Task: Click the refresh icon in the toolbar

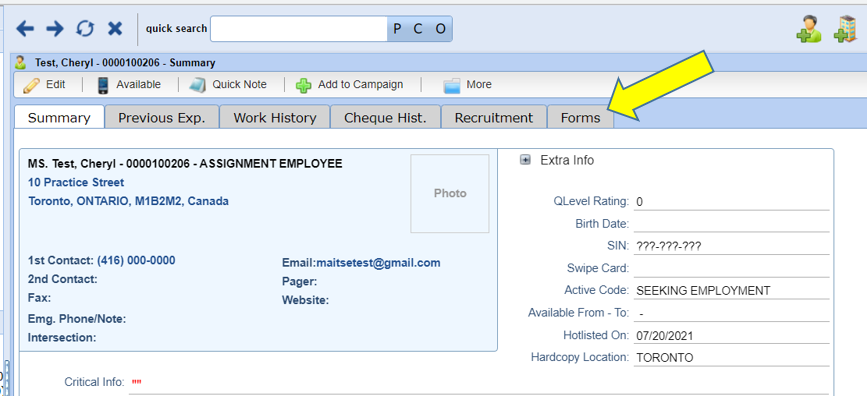Action: tap(85, 29)
